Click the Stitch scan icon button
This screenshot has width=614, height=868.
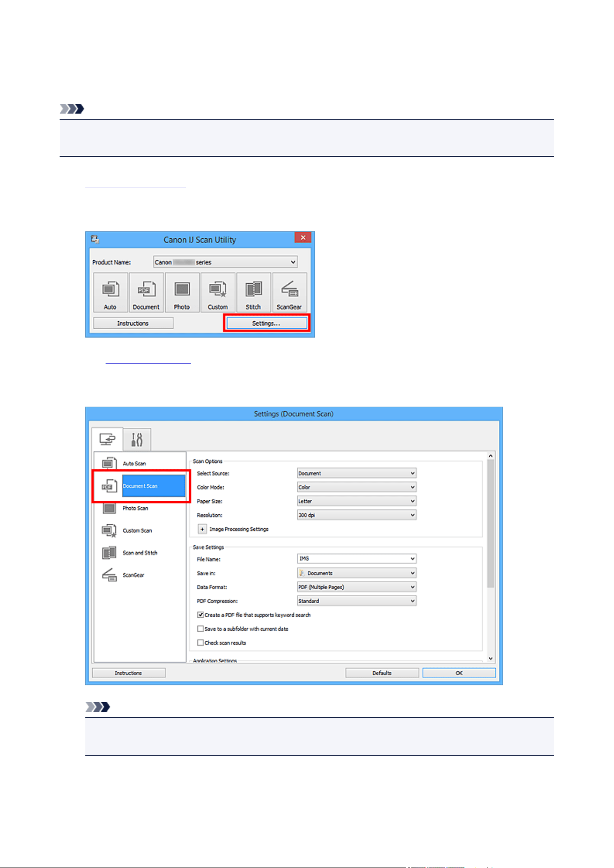[x=253, y=293]
